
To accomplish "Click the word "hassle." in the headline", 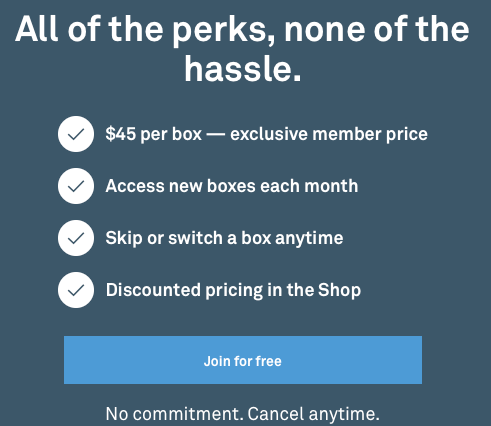I will [x=243, y=69].
